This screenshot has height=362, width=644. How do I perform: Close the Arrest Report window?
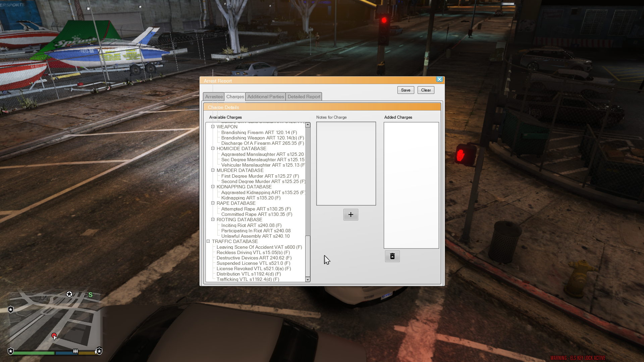439,79
